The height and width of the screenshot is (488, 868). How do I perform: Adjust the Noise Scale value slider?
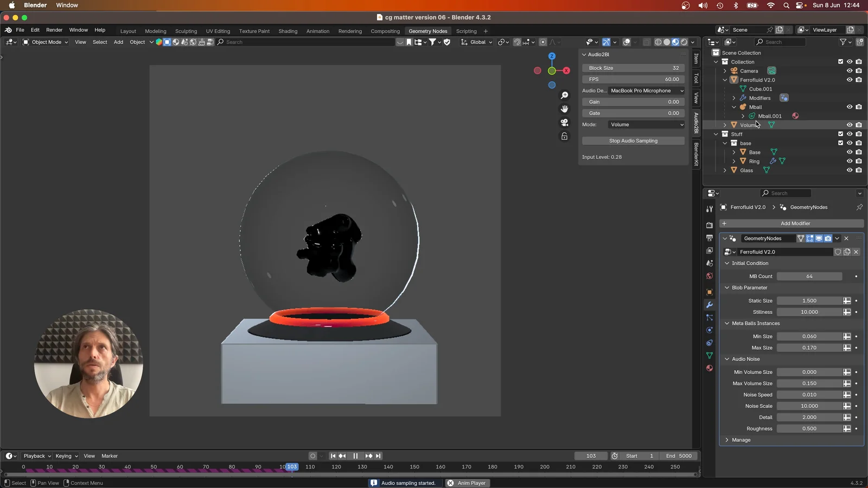(x=809, y=406)
